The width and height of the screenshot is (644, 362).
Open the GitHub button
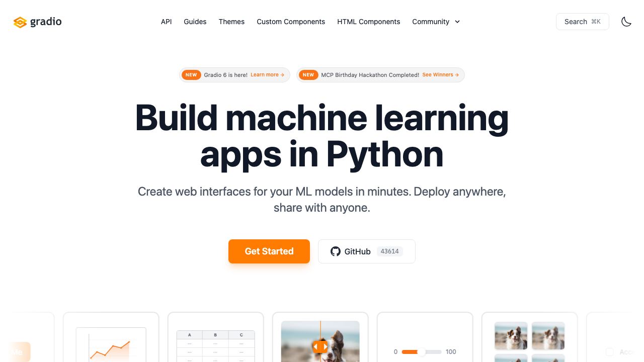(x=367, y=251)
